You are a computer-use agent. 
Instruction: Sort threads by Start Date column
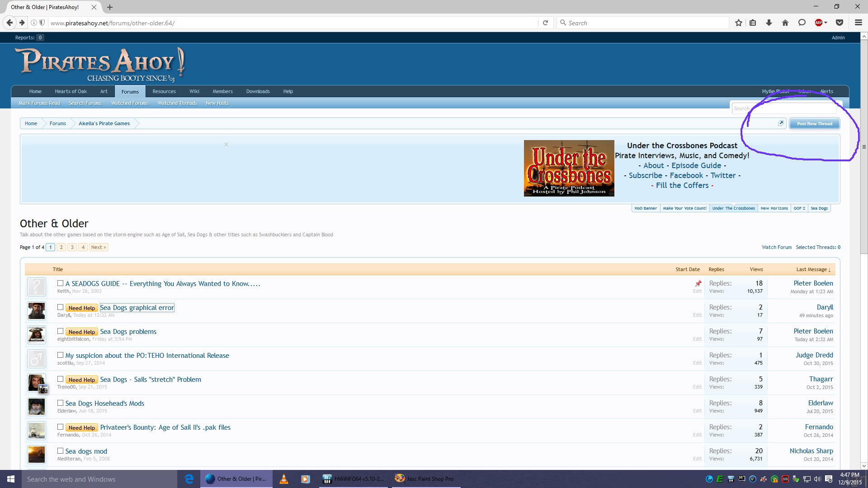(x=688, y=269)
